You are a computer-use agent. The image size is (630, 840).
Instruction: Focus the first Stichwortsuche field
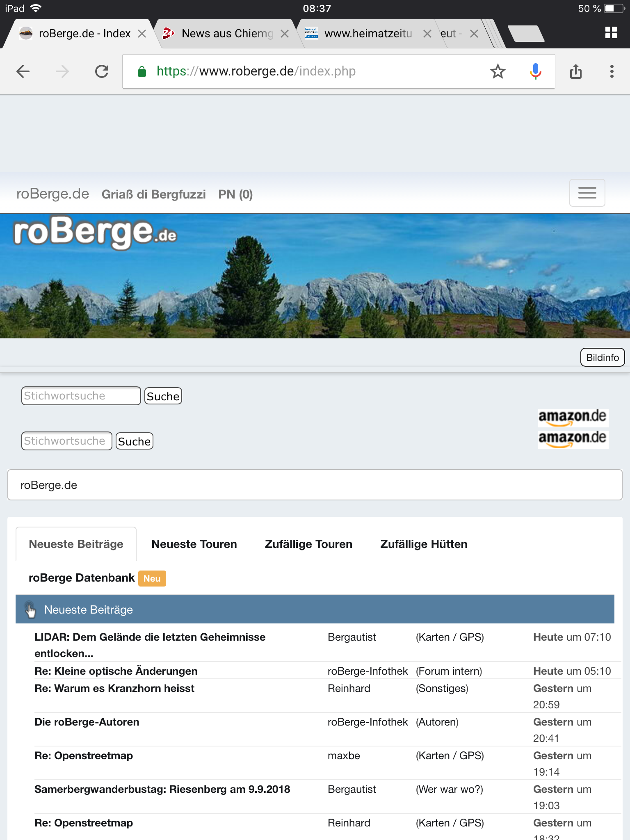coord(81,396)
